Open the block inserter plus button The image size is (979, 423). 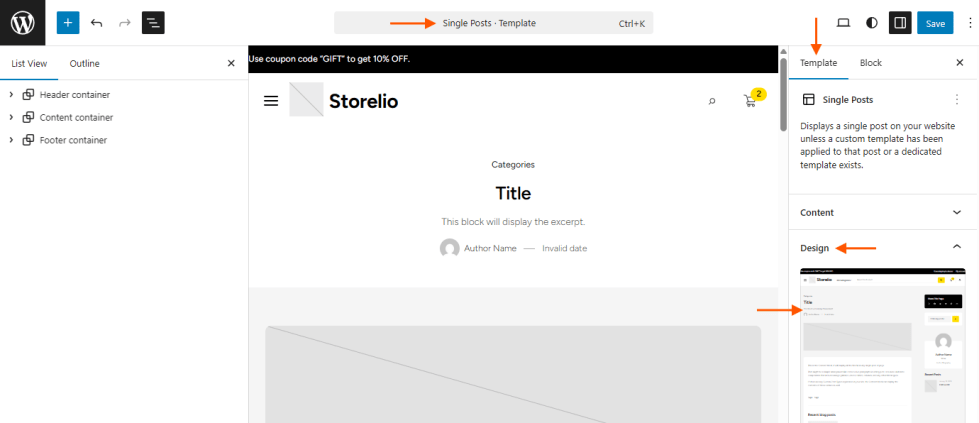68,22
